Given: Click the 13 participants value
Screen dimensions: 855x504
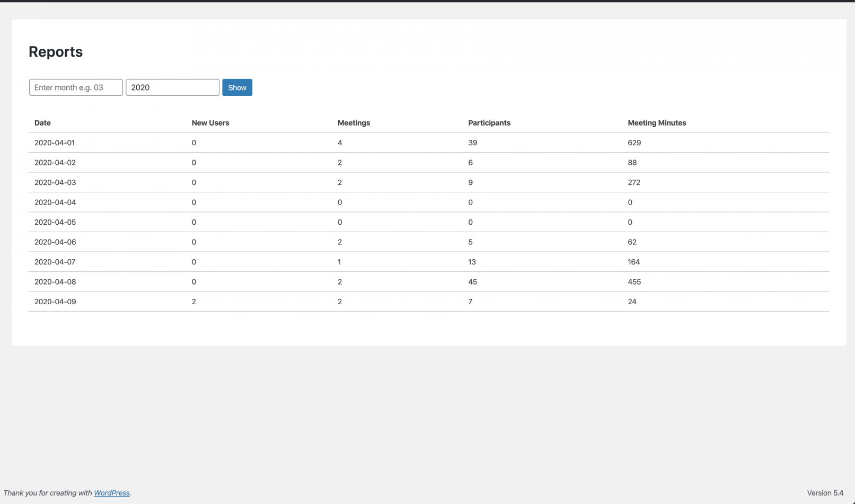Looking at the screenshot, I should pyautogui.click(x=472, y=262).
